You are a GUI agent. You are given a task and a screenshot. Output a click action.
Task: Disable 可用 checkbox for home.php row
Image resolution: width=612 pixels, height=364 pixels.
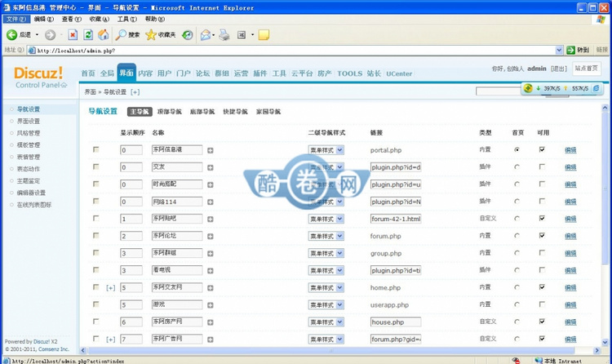[x=542, y=287]
